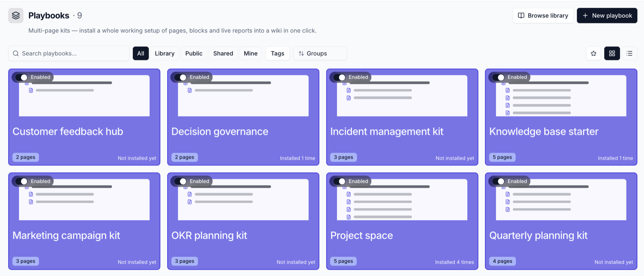Create a New playbook

click(x=607, y=16)
